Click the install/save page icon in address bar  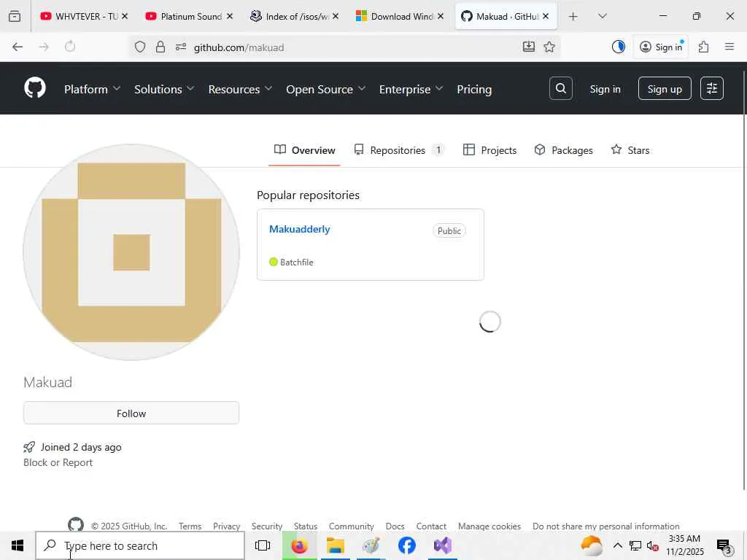click(x=529, y=47)
